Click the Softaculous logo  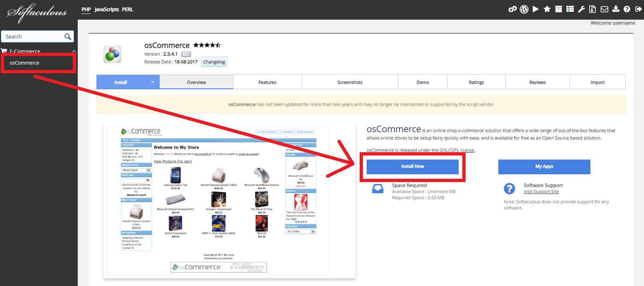[x=37, y=13]
